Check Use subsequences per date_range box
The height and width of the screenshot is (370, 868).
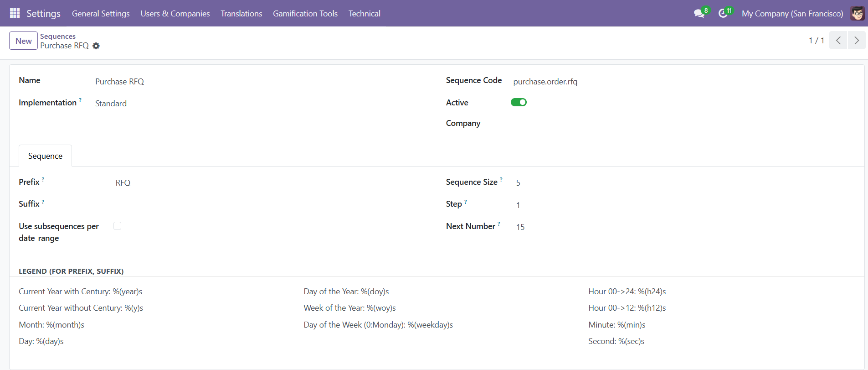[118, 226]
